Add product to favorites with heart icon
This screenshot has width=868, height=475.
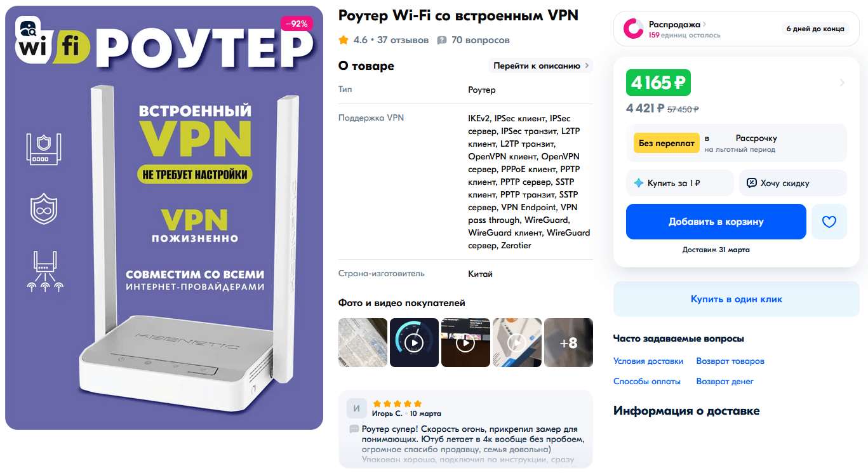(x=829, y=222)
